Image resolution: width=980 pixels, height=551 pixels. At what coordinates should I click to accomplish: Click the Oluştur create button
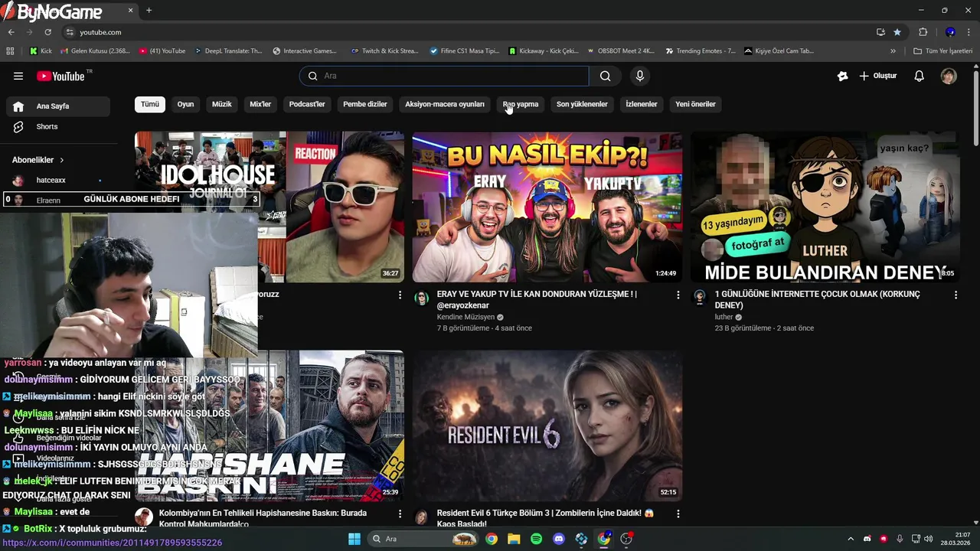click(878, 76)
